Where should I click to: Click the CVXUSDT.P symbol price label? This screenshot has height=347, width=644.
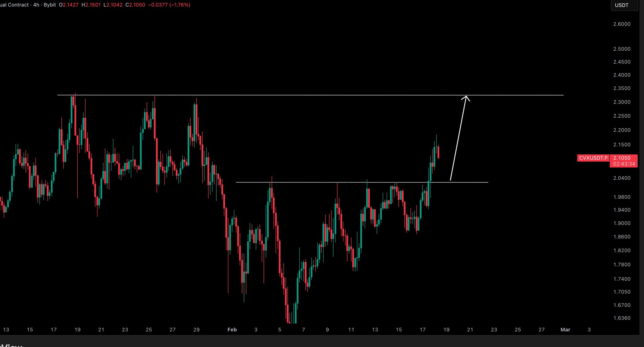click(x=593, y=158)
